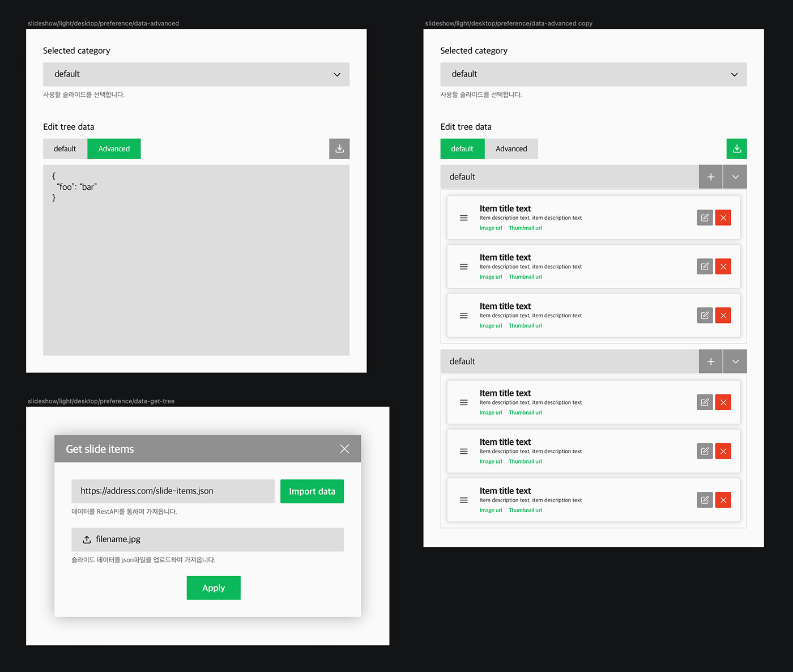This screenshot has width=793, height=672.
Task: Switch to the gray default tab
Action: (65, 149)
